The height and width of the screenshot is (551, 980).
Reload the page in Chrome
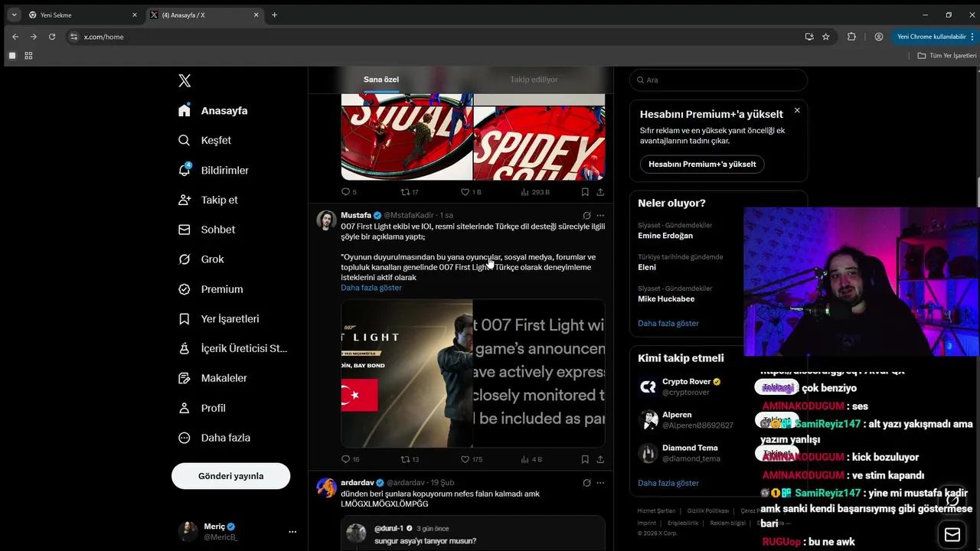coord(52,37)
